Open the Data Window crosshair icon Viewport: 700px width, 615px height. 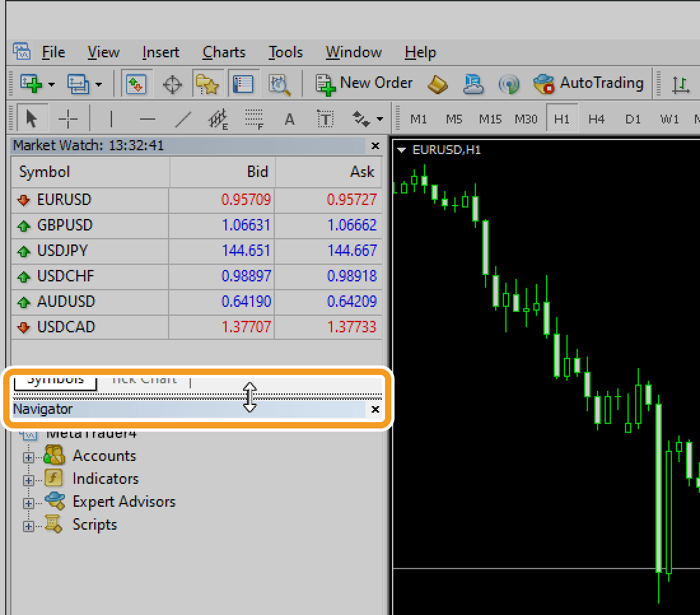[x=172, y=83]
